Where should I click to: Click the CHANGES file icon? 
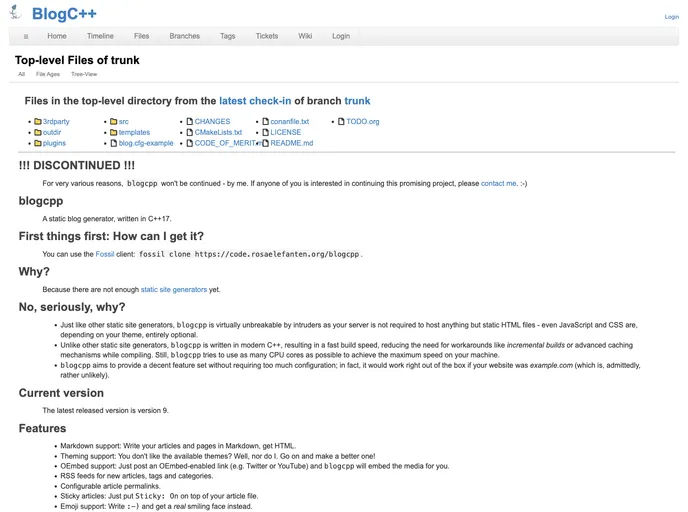pyautogui.click(x=189, y=122)
